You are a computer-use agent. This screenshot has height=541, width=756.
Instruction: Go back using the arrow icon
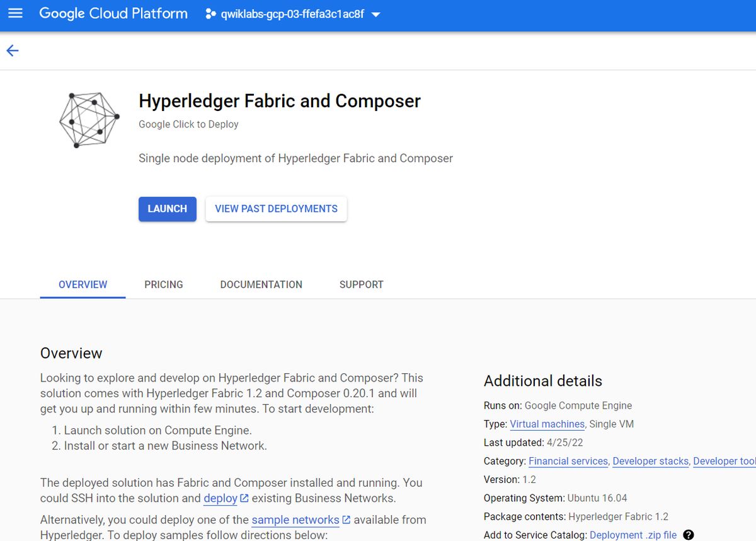pyautogui.click(x=13, y=51)
